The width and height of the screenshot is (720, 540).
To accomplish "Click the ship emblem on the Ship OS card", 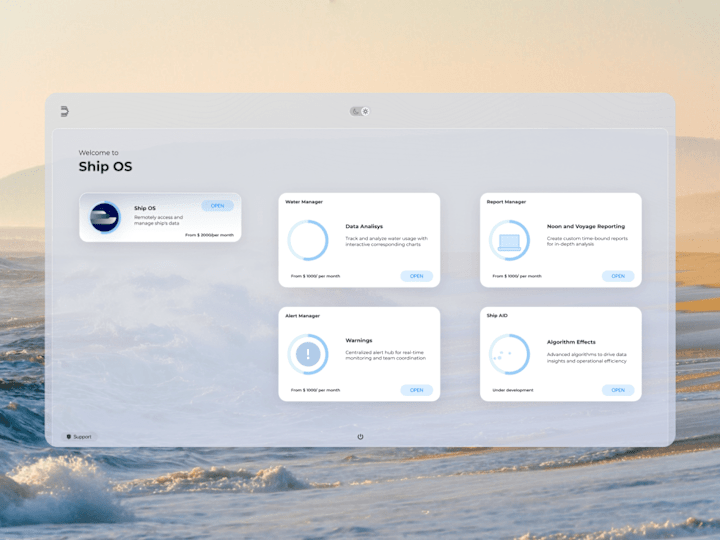I will pyautogui.click(x=105, y=217).
